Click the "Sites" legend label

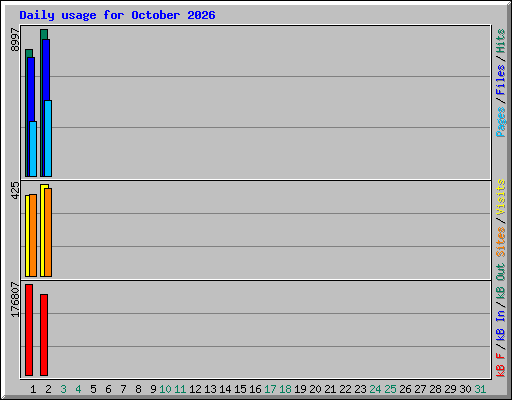click(x=501, y=242)
